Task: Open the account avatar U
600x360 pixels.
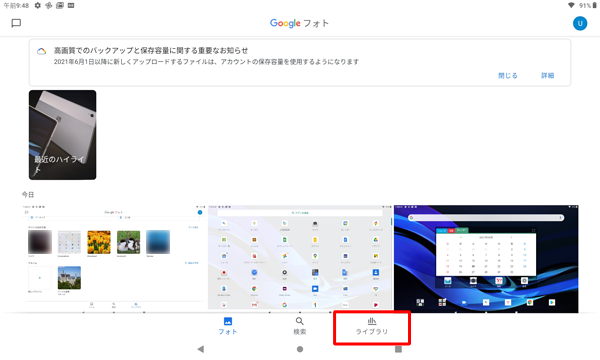Action: (580, 23)
